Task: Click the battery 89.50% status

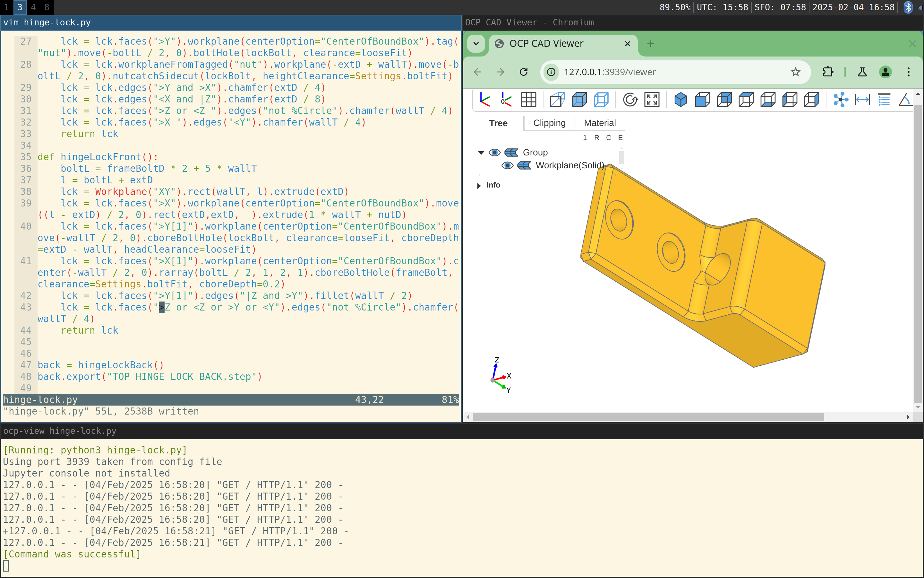Action: (x=675, y=7)
